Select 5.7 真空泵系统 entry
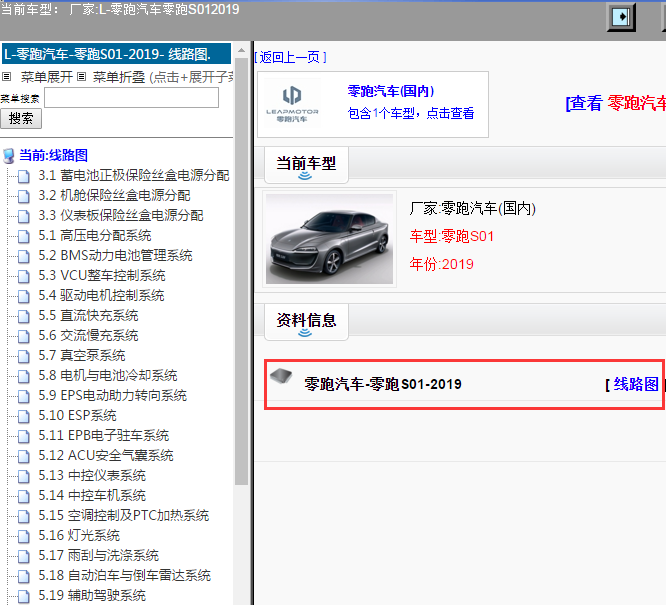Viewport: 666px width, 605px height. (x=82, y=355)
